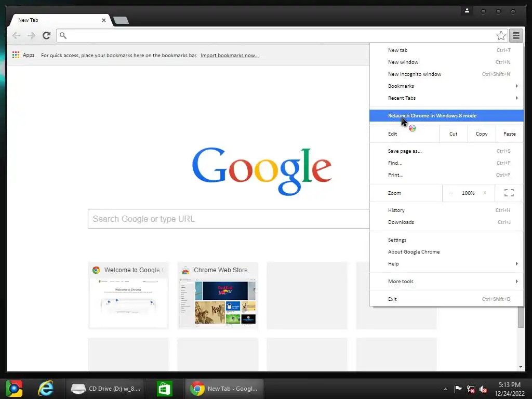The image size is (532, 399).
Task: Open Downloads from the menu
Action: pyautogui.click(x=446, y=222)
